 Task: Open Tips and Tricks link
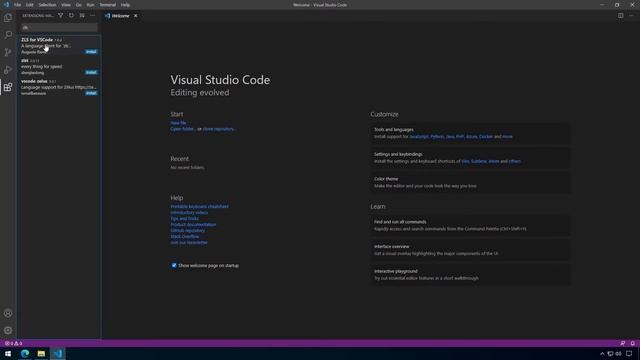[184, 218]
